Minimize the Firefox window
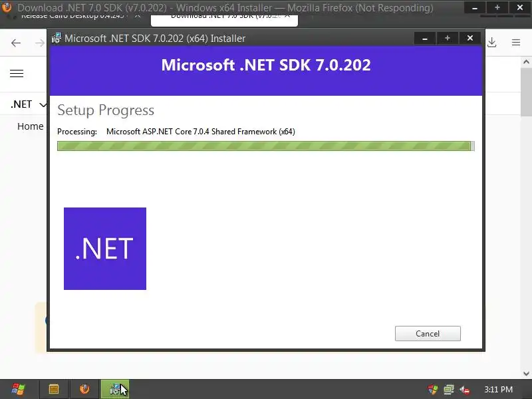 (x=475, y=7)
